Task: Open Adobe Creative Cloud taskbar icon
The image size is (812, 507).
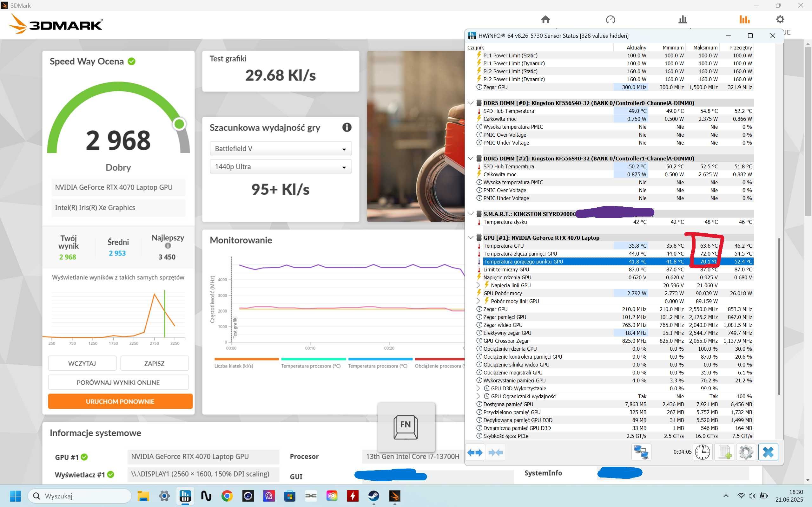Action: point(332,496)
